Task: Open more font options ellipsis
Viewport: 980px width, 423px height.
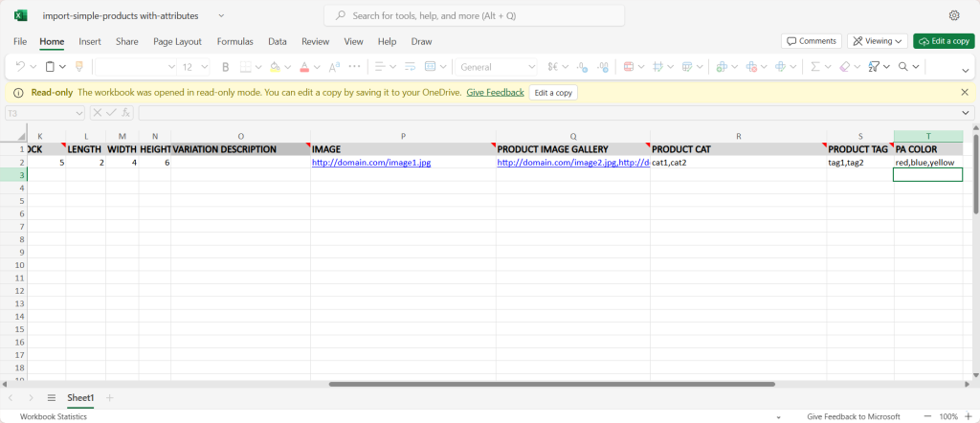Action: 354,66
